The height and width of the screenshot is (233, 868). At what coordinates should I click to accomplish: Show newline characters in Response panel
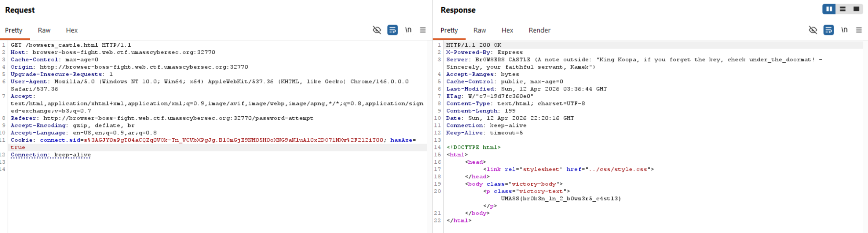[x=844, y=30]
